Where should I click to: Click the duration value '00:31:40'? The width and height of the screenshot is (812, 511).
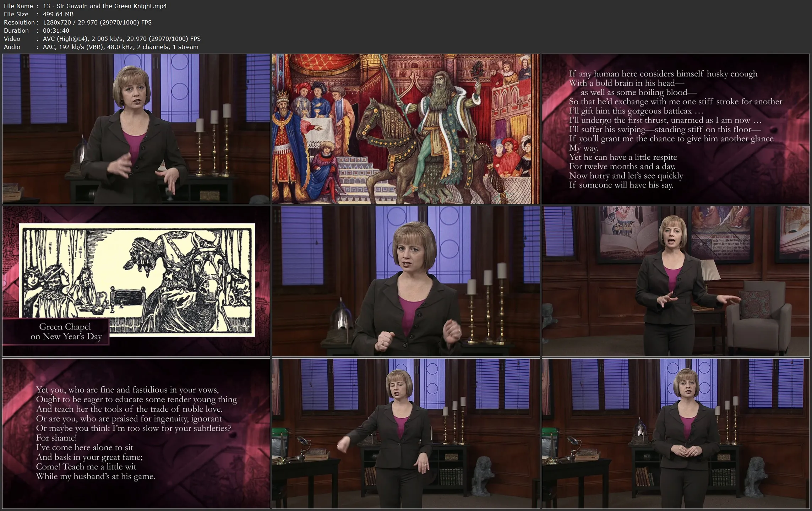(x=56, y=31)
